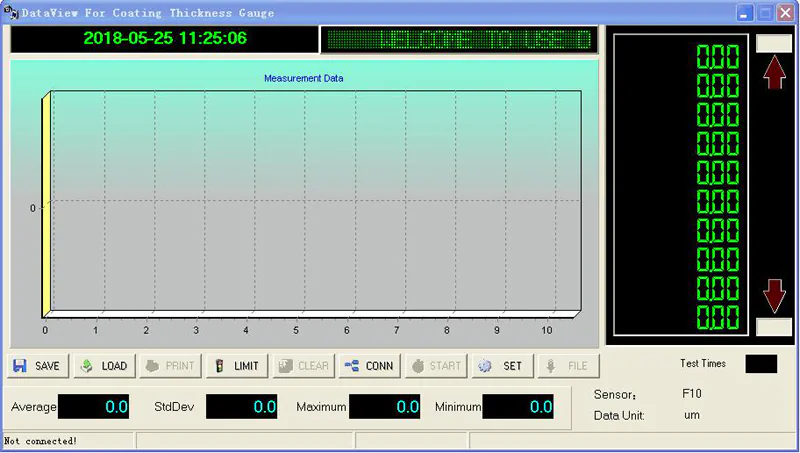
Task: Click the LIMIT traffic light icon
Action: tap(219, 366)
